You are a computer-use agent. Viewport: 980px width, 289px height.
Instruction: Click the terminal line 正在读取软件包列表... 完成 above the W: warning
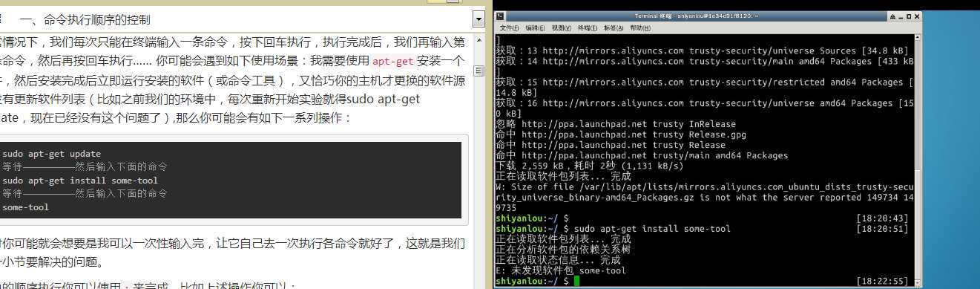[x=563, y=177]
